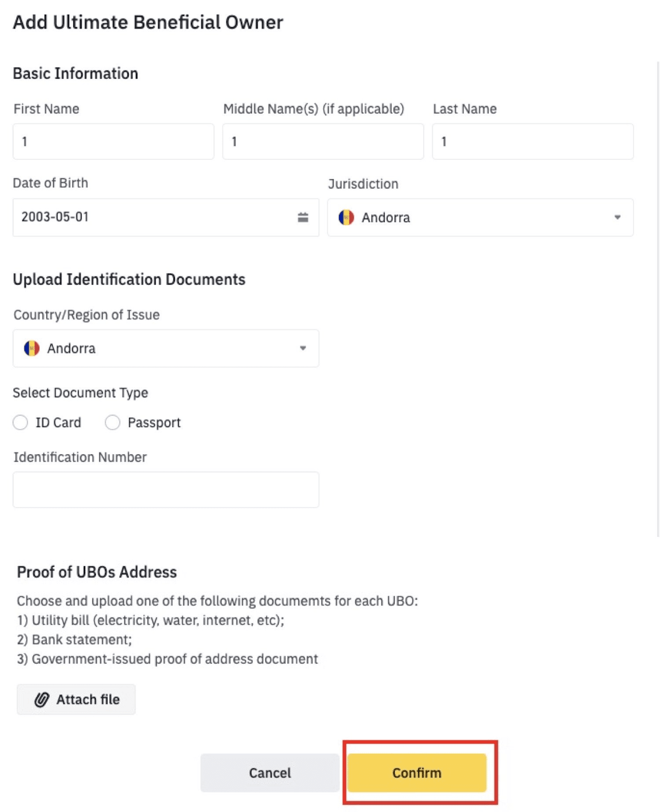Click the paperclip icon in Attach file
This screenshot has height=812, width=660.
(42, 699)
